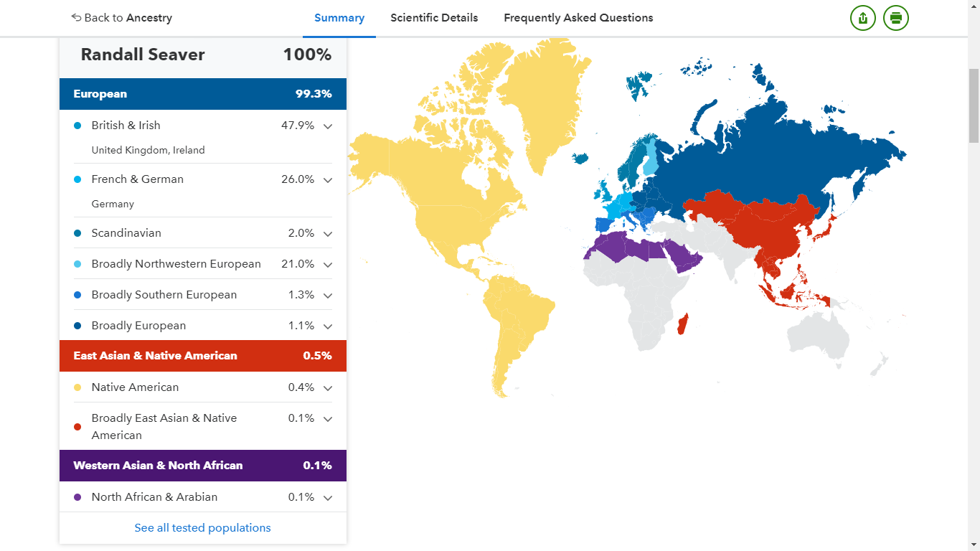Image resolution: width=980 pixels, height=551 pixels.
Task: Expand the British & Irish chevron
Action: 328,126
